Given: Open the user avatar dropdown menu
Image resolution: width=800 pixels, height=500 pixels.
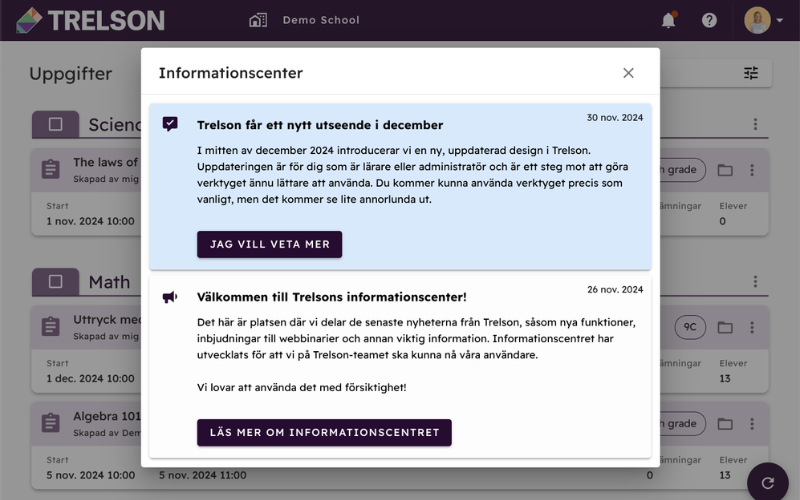Looking at the screenshot, I should click(x=763, y=20).
